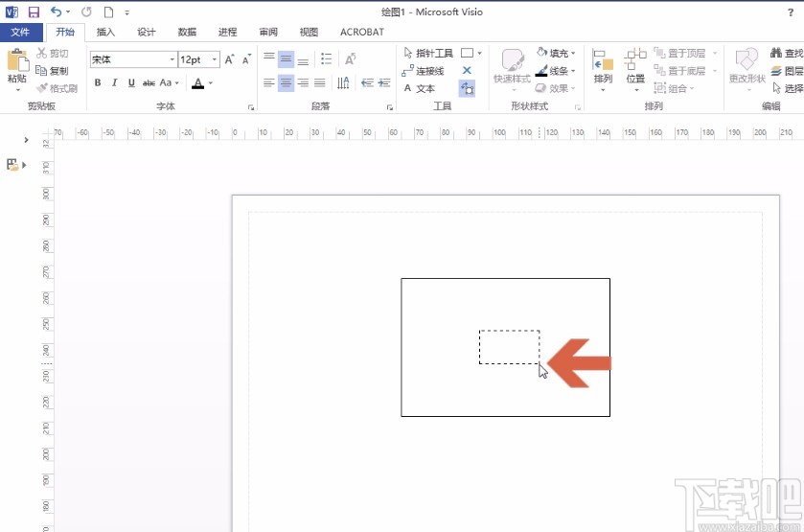This screenshot has height=532, width=804.
Task: Toggle Italic formatting
Action: [114, 82]
